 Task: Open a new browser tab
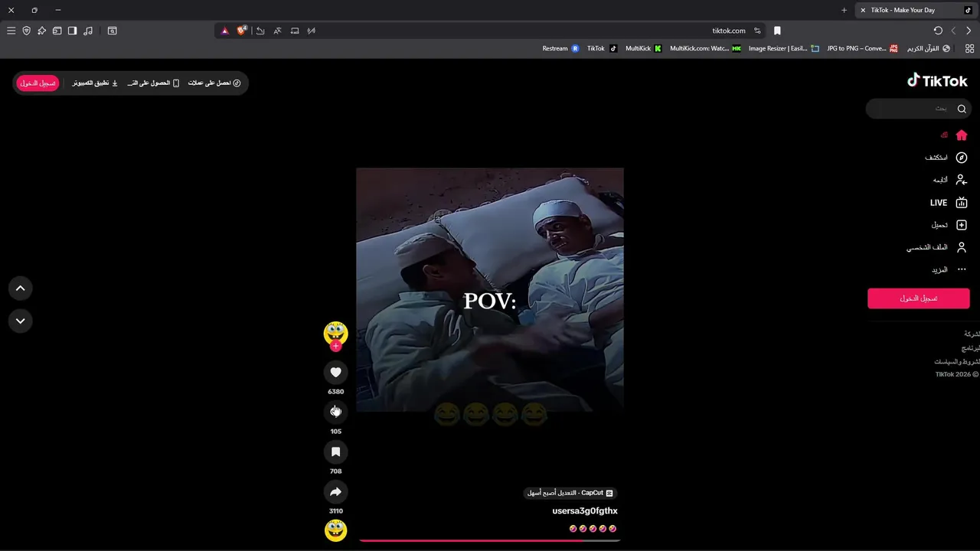tap(844, 10)
